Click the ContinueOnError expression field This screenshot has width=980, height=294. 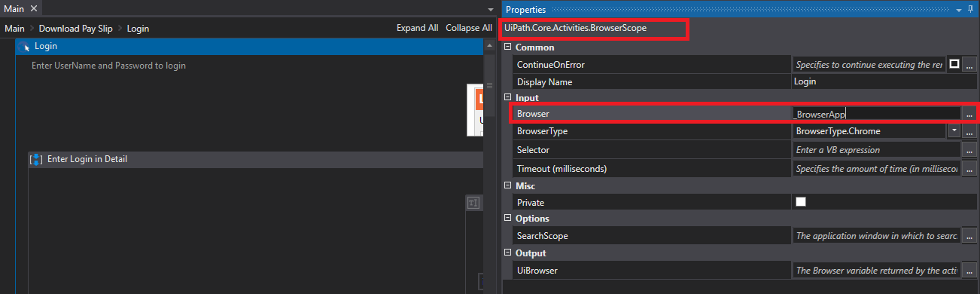(x=869, y=65)
